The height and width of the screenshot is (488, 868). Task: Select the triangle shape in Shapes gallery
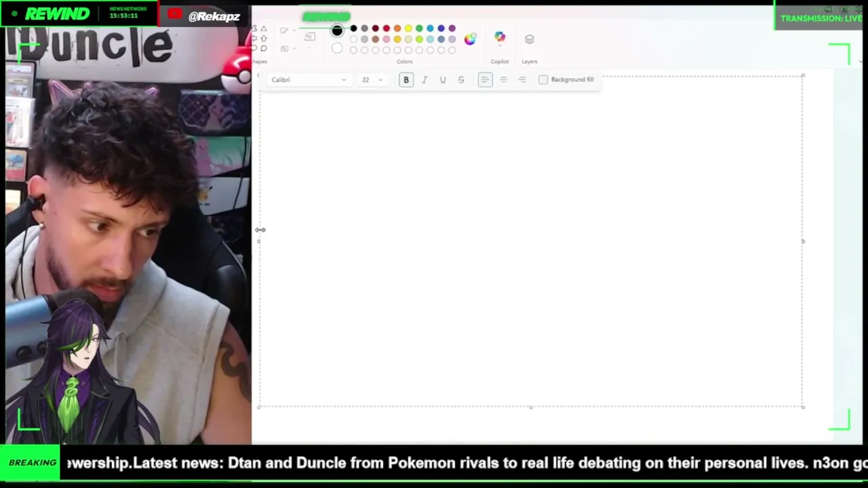[x=264, y=28]
